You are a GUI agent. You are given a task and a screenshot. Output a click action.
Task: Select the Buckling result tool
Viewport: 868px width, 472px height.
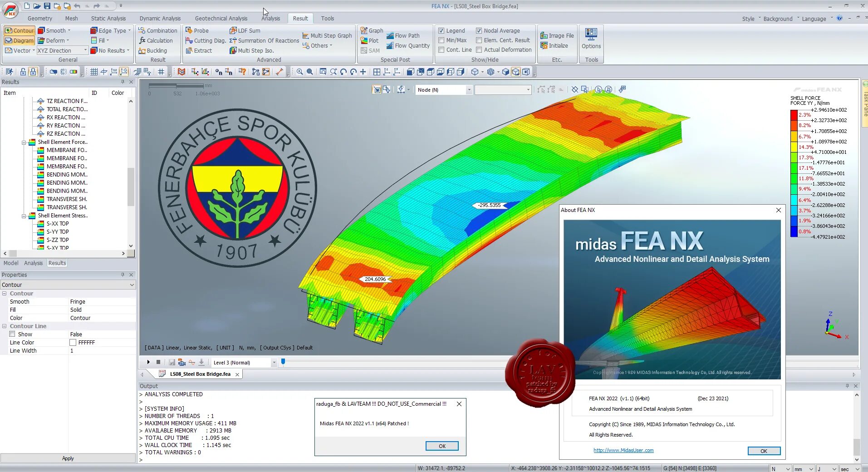(152, 50)
